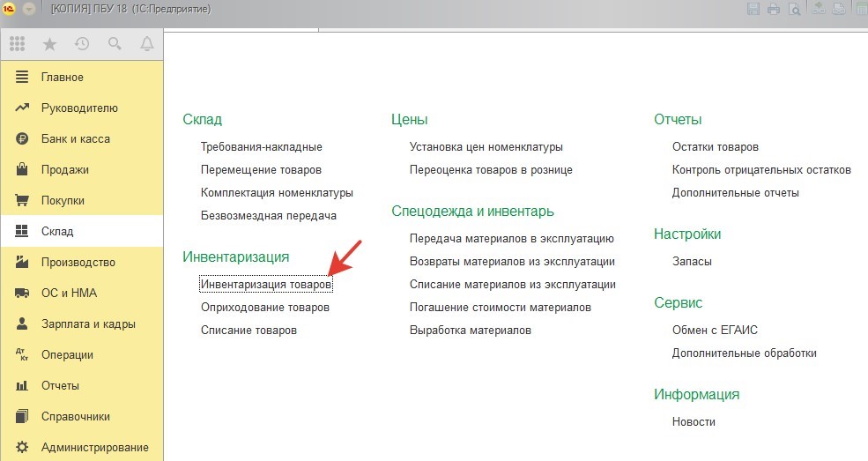Click Установка цен номенклатуры link
The height and width of the screenshot is (461, 868).
[486, 147]
